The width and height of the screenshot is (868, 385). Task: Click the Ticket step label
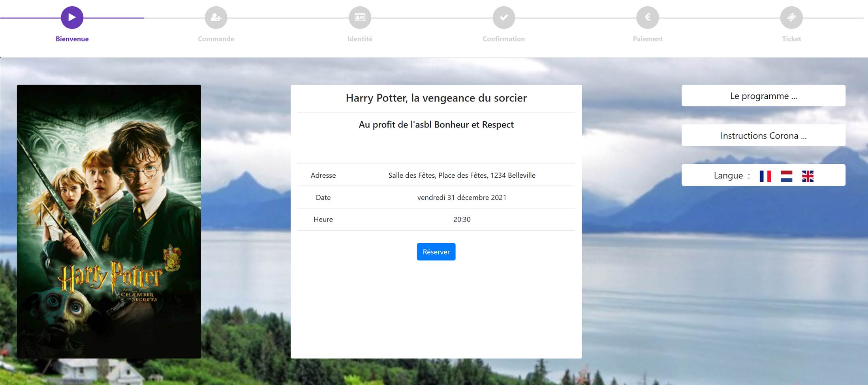[x=791, y=39]
